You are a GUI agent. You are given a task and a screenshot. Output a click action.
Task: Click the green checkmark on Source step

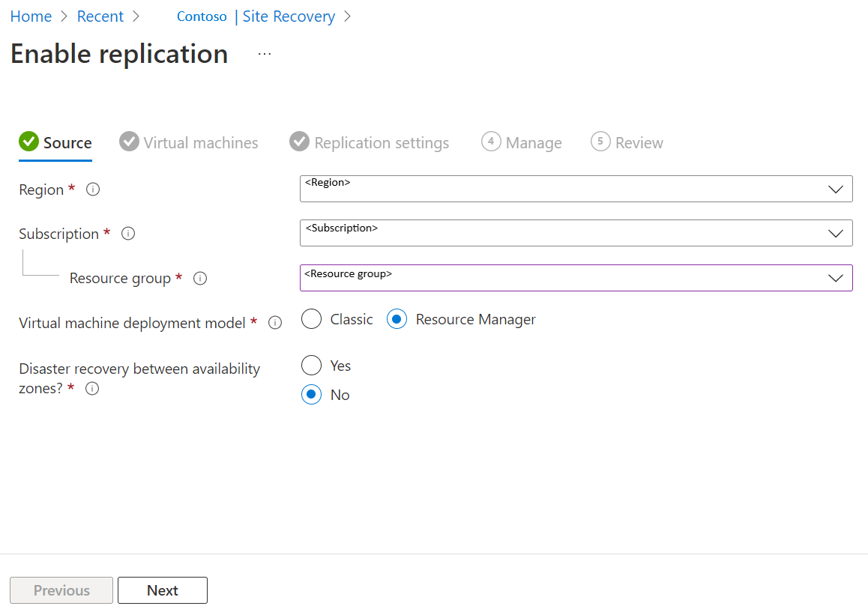coord(29,141)
